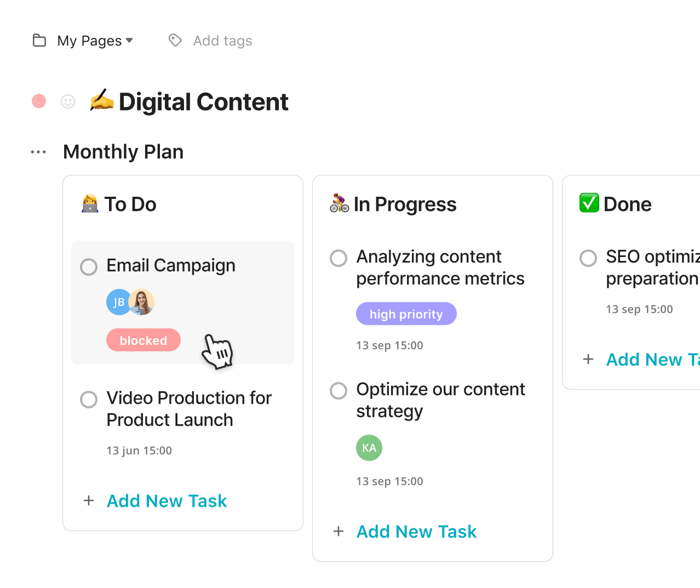The height and width of the screenshot is (588, 700).
Task: Click the tag icon next to Add tags
Action: 175,40
